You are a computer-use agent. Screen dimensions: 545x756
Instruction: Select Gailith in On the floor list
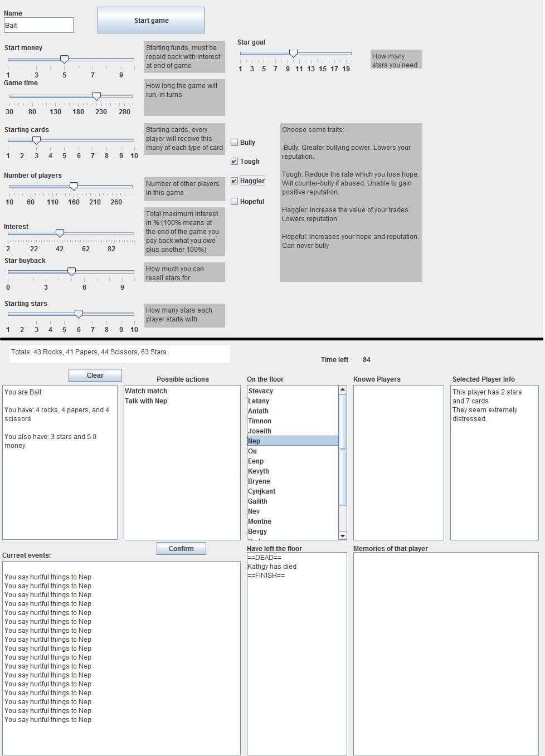[293, 501]
